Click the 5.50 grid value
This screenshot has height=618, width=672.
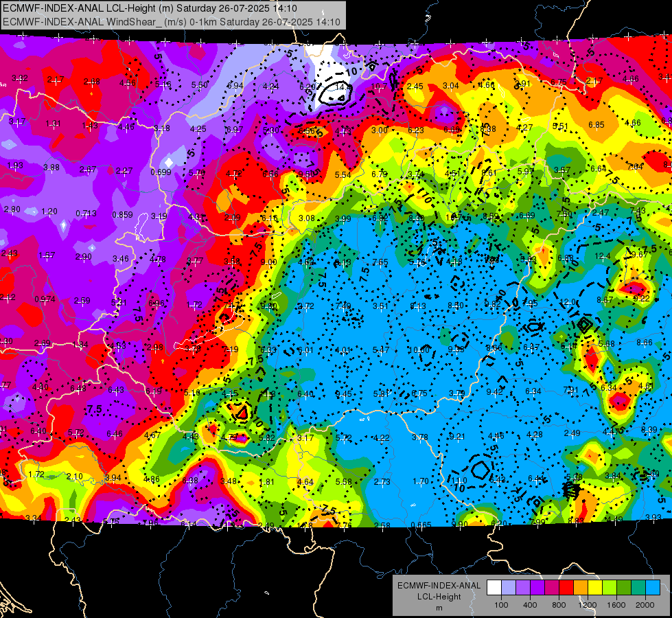(199, 85)
